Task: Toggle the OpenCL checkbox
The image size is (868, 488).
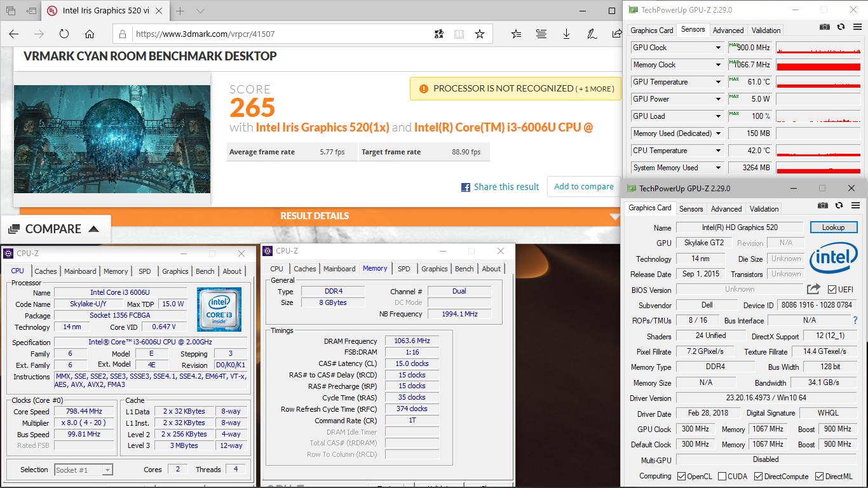Action: [682, 477]
